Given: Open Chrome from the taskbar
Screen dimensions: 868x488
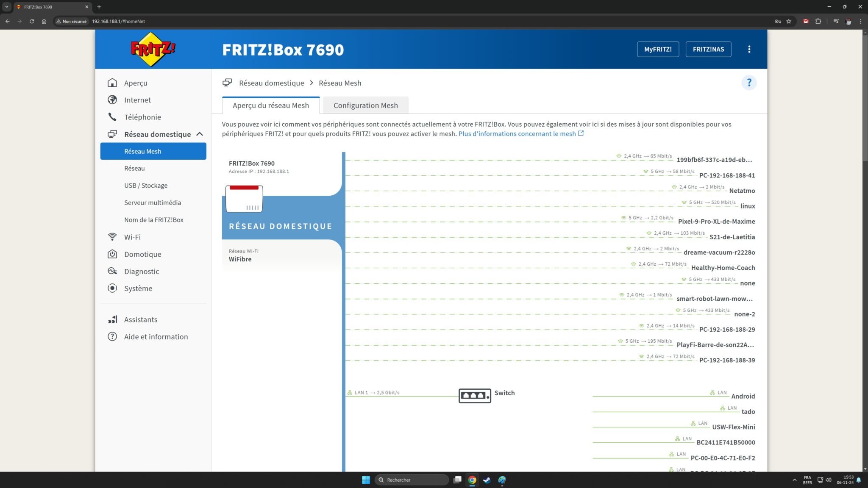Looking at the screenshot, I should (x=472, y=480).
